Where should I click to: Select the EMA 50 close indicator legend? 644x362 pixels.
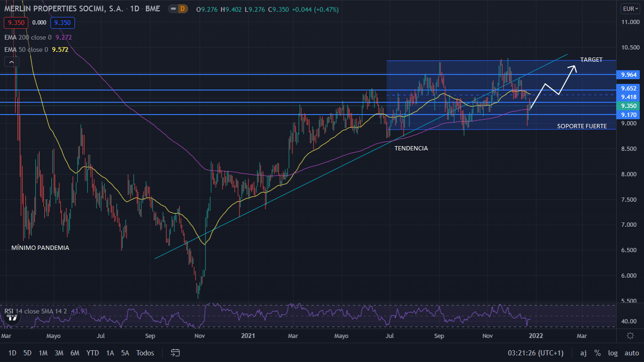[26, 49]
